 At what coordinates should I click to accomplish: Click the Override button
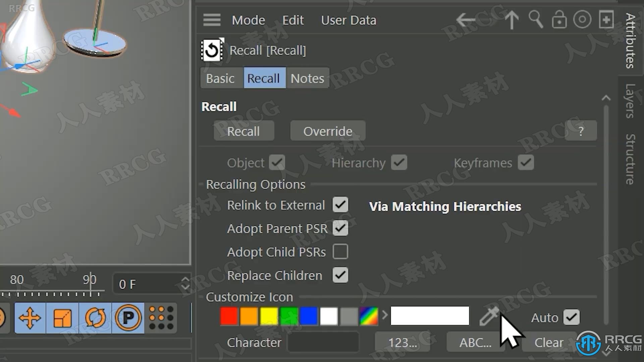[x=328, y=131]
